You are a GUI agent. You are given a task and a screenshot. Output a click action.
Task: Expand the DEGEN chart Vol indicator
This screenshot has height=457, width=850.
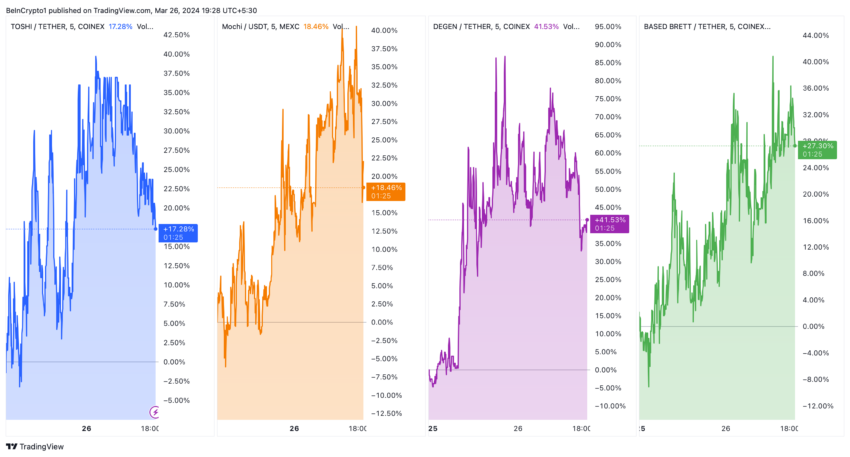571,27
